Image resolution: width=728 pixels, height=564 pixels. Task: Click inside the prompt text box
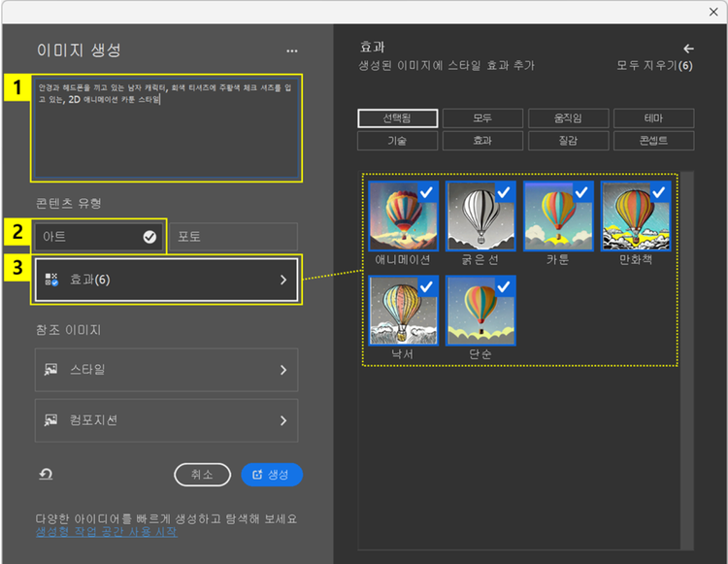click(166, 128)
